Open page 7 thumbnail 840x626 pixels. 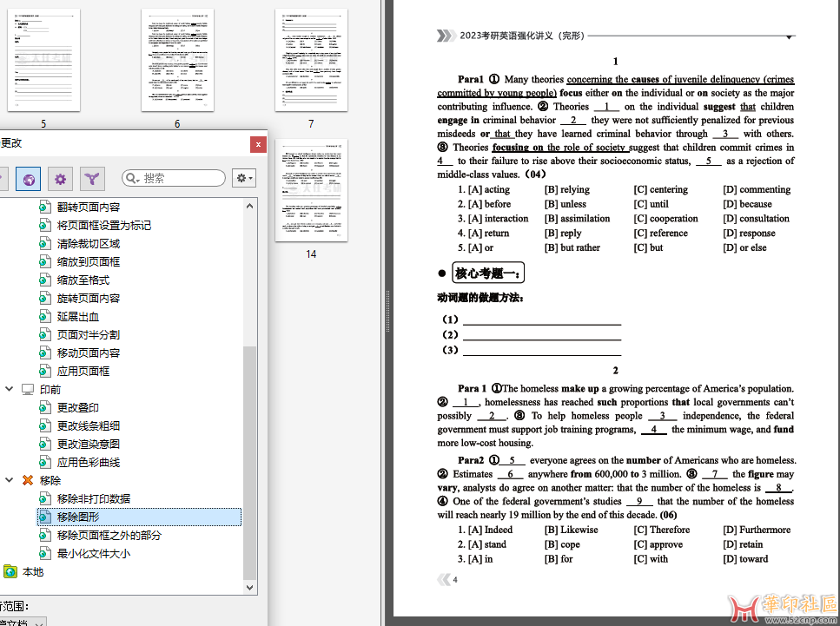coord(311,60)
